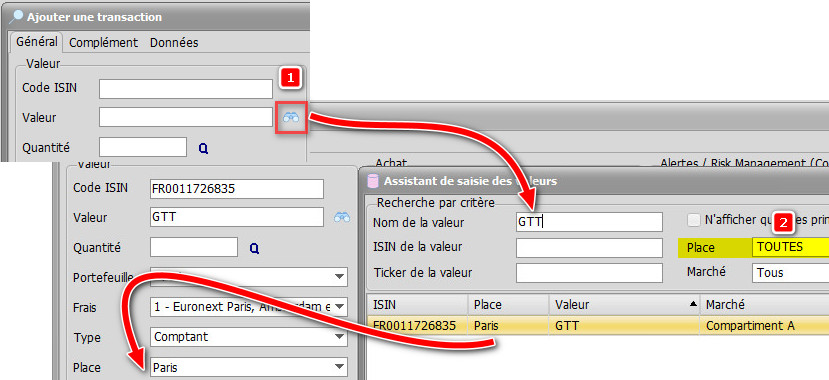This screenshot has width=829, height=380.
Task: Click the Q icon beside the Quantité field under the GTT field
Action: [x=254, y=248]
